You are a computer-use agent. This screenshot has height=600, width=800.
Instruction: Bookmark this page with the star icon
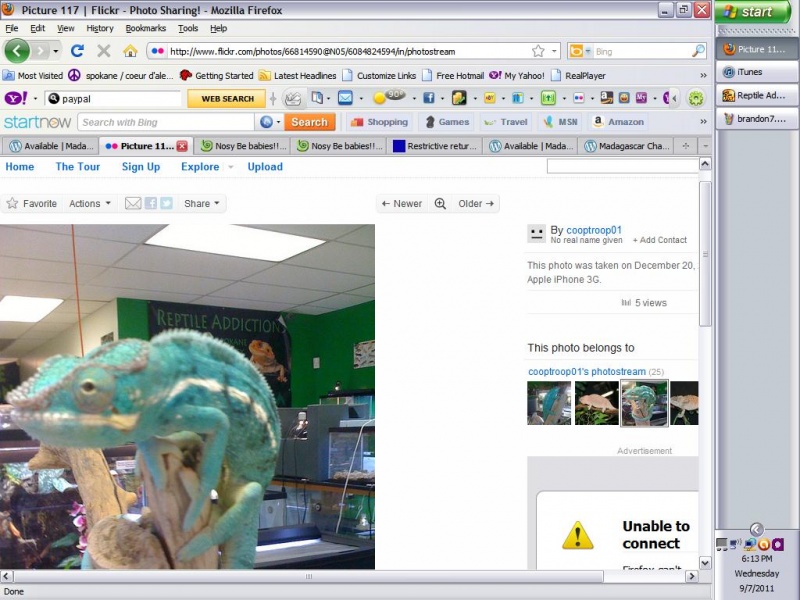(538, 51)
